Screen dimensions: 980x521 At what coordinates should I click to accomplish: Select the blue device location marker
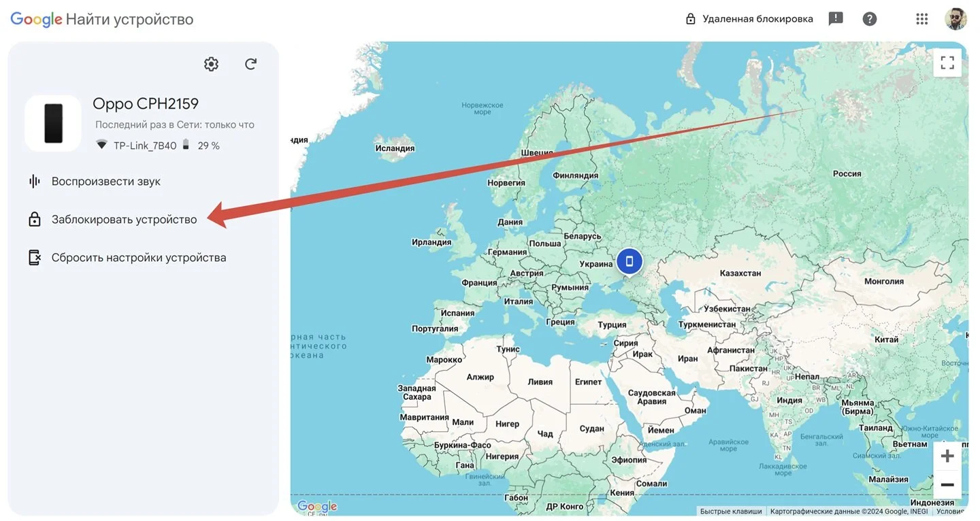630,261
